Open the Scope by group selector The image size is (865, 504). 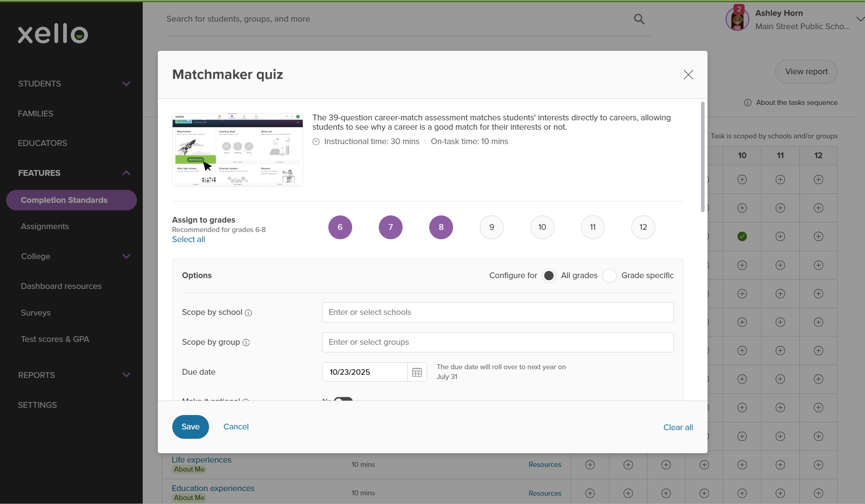pos(498,342)
